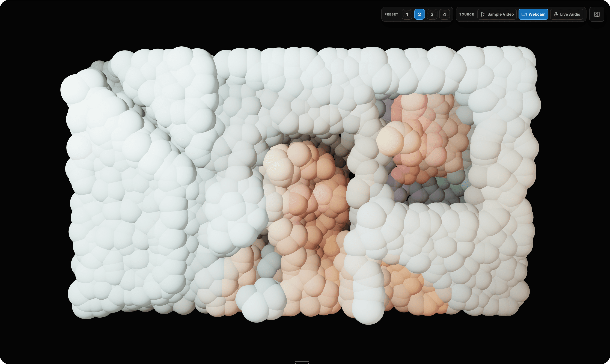Switch source to Sample Video
The height and width of the screenshot is (364, 610).
(497, 14)
